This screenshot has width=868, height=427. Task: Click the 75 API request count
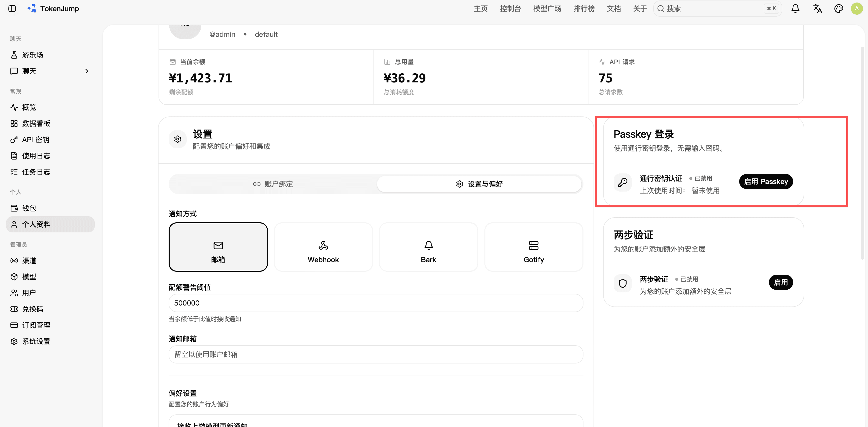pyautogui.click(x=606, y=78)
